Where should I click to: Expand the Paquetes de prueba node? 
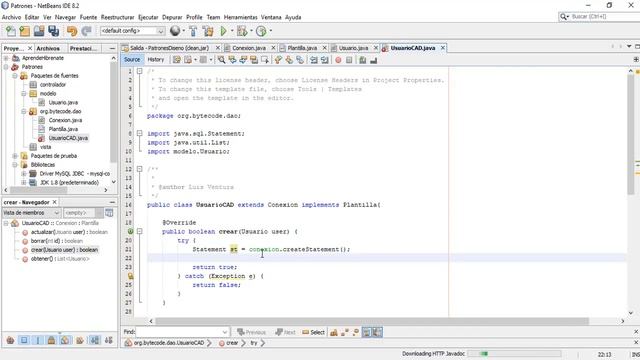tap(15, 156)
